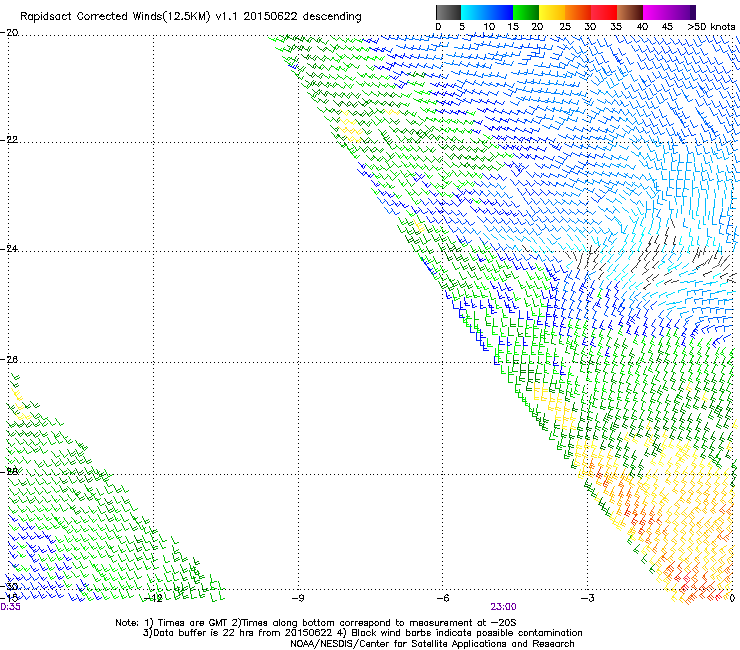Click the 0:35 swath time label
Image resolution: width=740 pixels, height=650 pixels.
click(x=10, y=607)
